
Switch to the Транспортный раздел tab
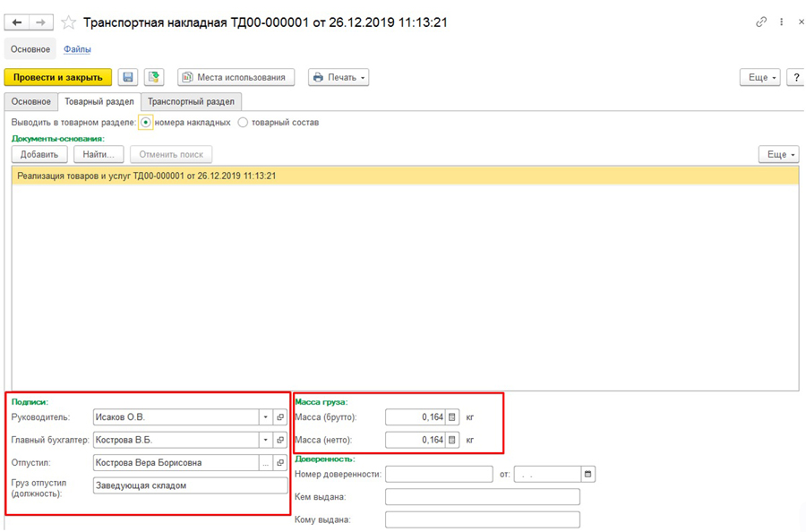[x=193, y=102]
